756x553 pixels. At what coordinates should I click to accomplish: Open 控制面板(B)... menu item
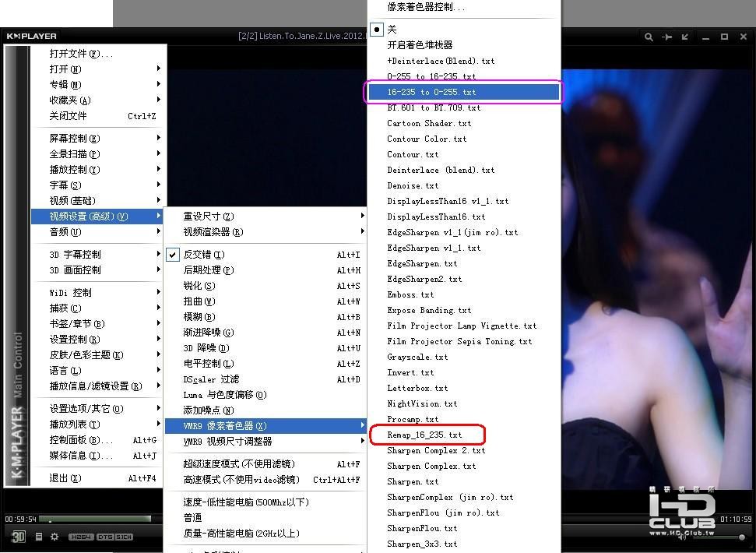pos(99,440)
